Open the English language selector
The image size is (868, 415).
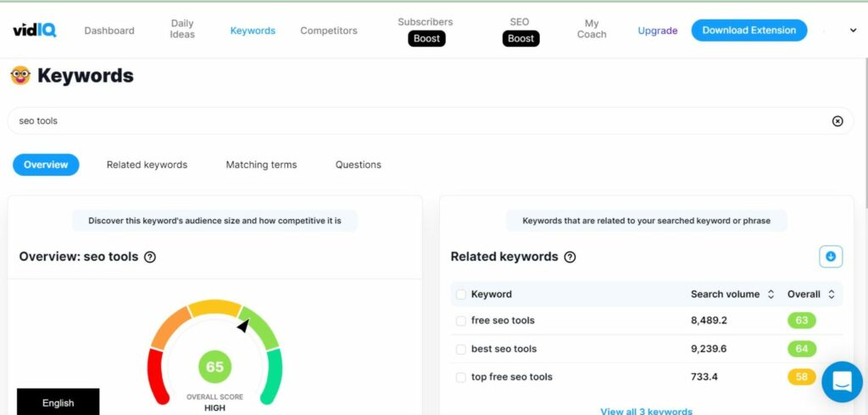(x=58, y=402)
